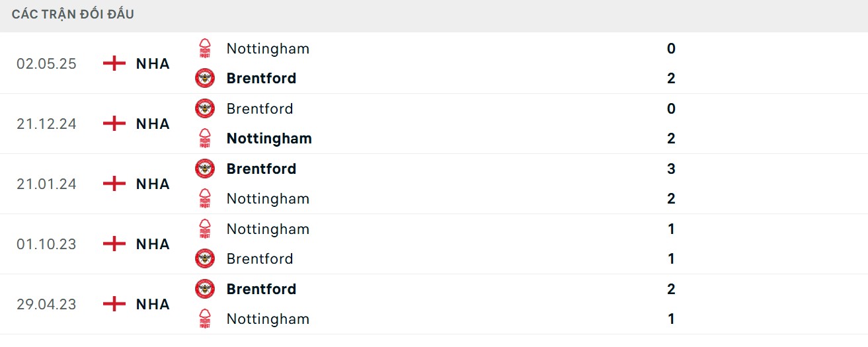Viewport: 868px width, 347px height.
Task: Open Nottingham team in 21.12.24 match
Action: (269, 138)
